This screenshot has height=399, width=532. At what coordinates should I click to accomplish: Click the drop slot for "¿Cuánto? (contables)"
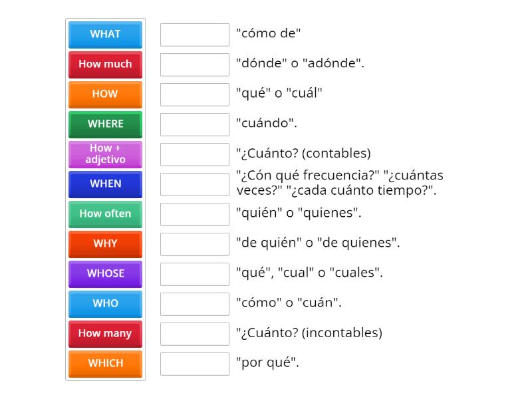[195, 154]
